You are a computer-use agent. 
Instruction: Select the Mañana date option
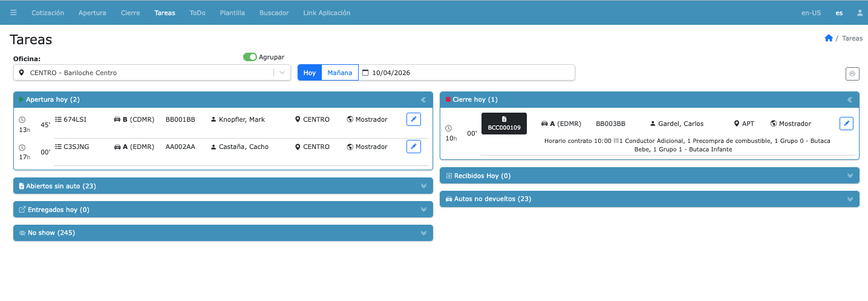tap(340, 73)
